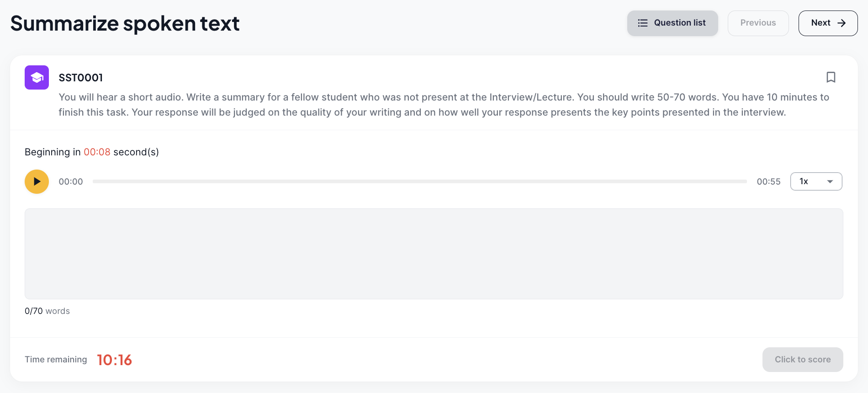Image resolution: width=868 pixels, height=393 pixels.
Task: Click the purple graduation cap icon
Action: (x=37, y=77)
